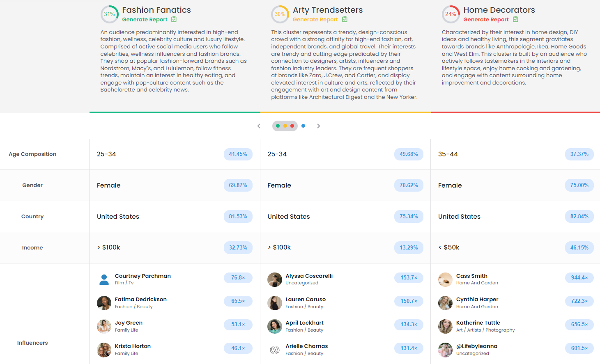Click Courtney Parchman's default profile icon
The width and height of the screenshot is (600, 364).
click(x=104, y=279)
